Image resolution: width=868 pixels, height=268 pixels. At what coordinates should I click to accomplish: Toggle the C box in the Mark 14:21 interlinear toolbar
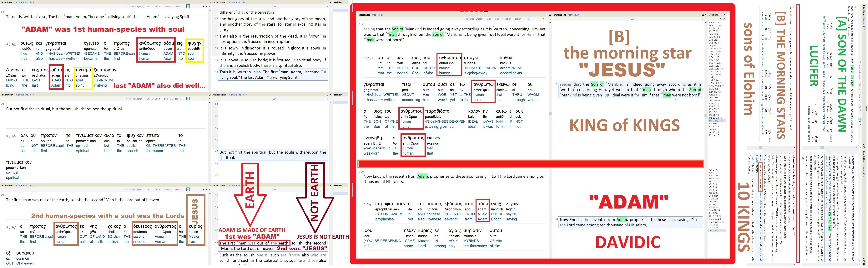click(528, 19)
